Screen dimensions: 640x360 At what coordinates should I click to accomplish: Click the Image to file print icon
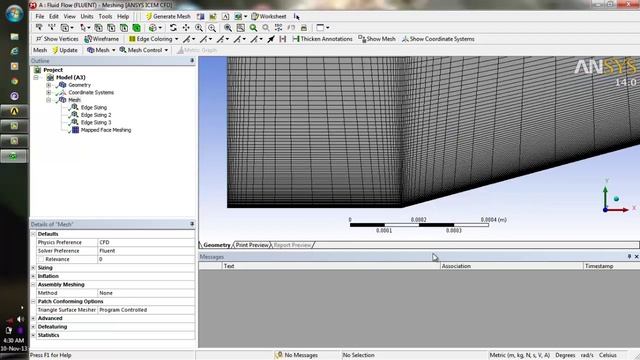click(x=304, y=28)
